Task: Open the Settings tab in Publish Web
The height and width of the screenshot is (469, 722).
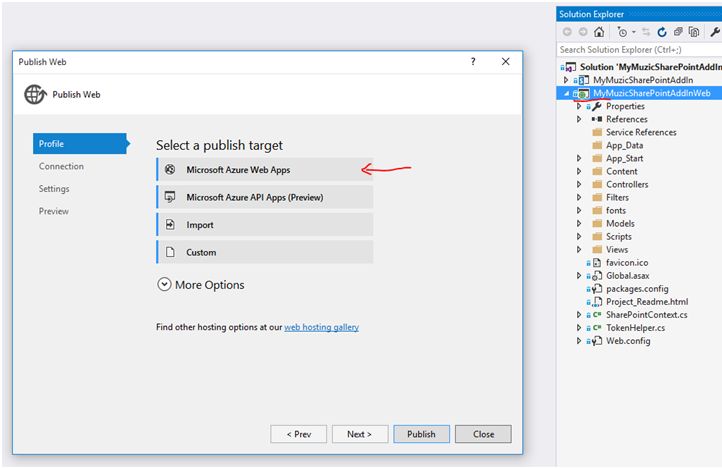Action: (x=54, y=189)
